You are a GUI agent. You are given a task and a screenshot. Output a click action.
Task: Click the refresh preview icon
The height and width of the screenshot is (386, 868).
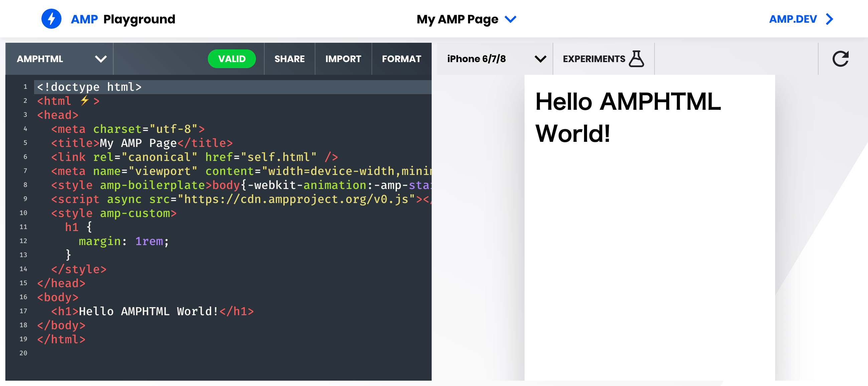840,59
